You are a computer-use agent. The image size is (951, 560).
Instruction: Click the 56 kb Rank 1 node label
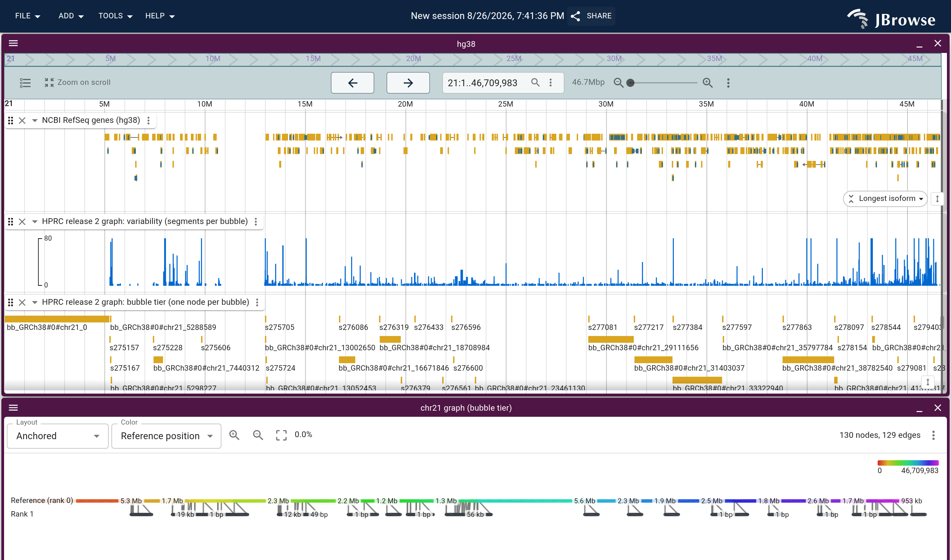[x=475, y=514]
